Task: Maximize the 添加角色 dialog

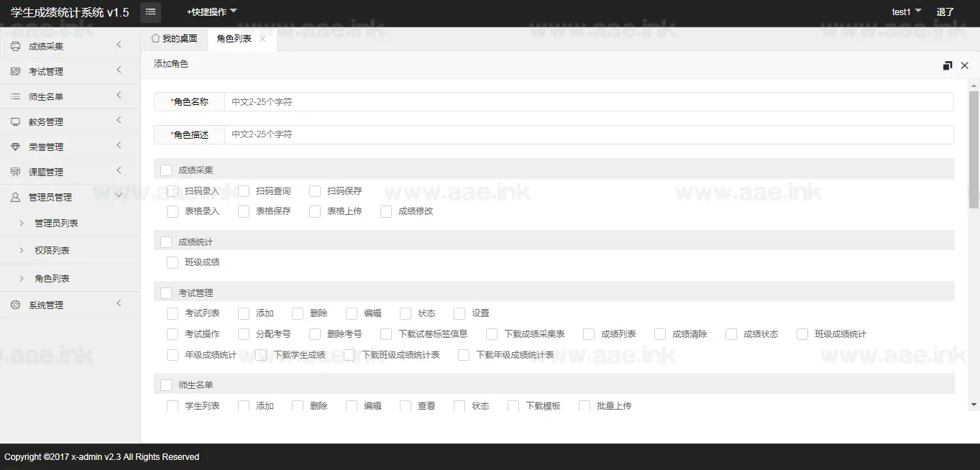Action: (948, 65)
